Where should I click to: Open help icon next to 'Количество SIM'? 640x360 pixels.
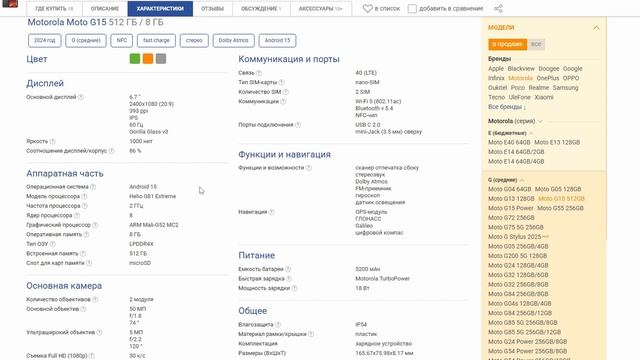click(286, 92)
